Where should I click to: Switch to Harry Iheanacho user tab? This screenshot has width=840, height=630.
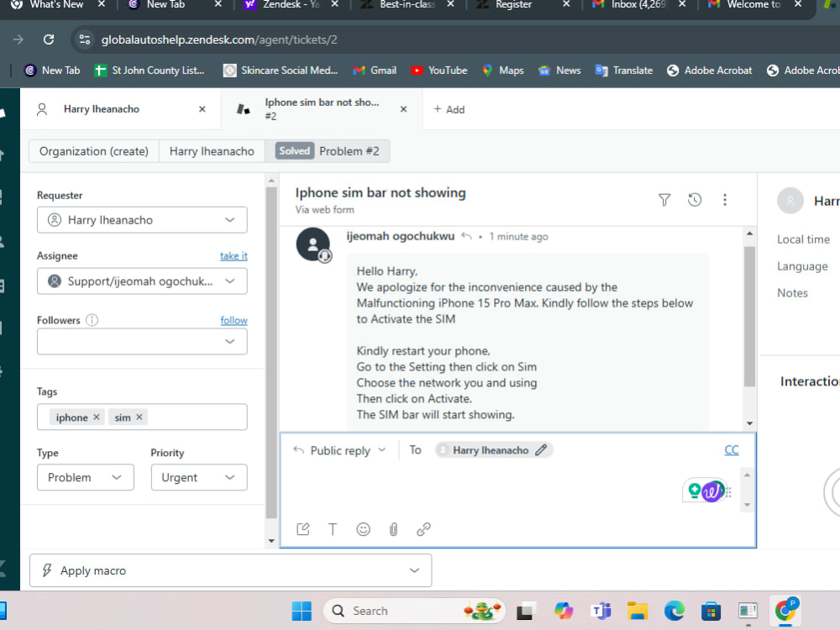[x=102, y=109]
